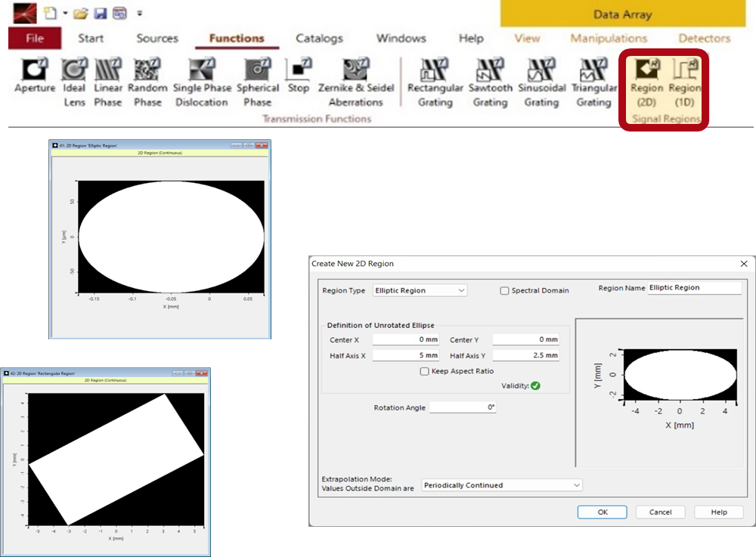This screenshot has height=557, width=756.
Task: Click the title bar icon of the Rectangular Region window
Action: pos(6,373)
